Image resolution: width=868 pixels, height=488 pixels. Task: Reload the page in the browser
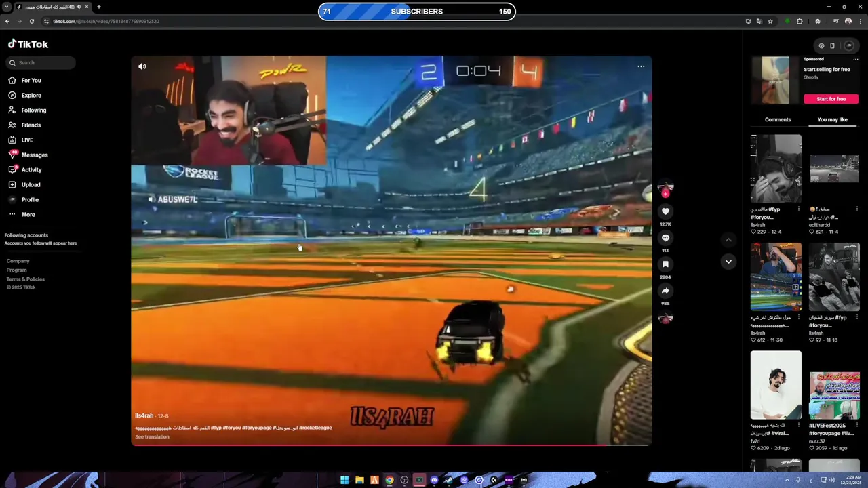coord(32,21)
